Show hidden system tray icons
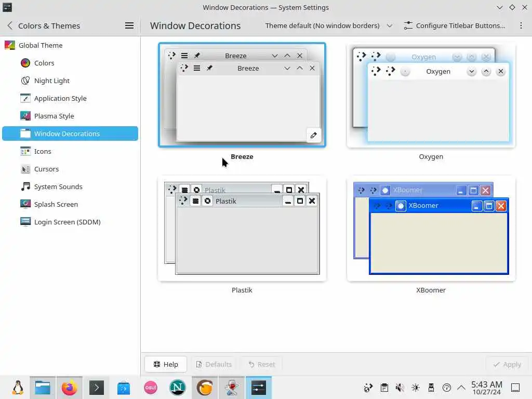Screen dimensions: 532x399 pos(461,388)
